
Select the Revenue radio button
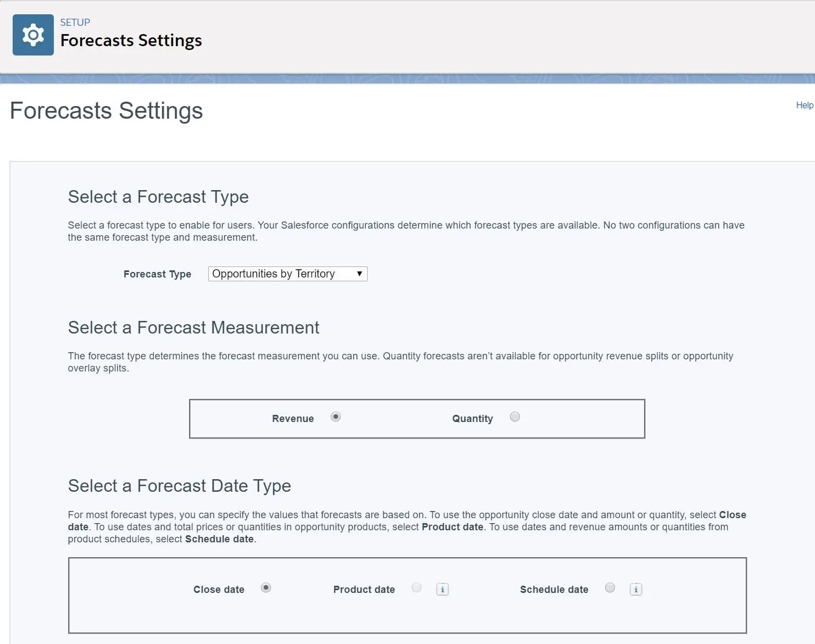[336, 417]
